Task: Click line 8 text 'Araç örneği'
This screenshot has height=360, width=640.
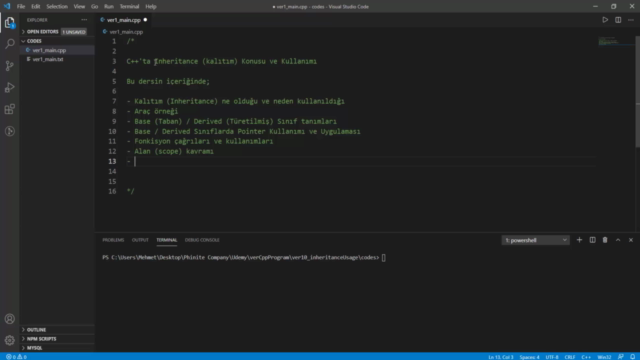Action: pyautogui.click(x=156, y=111)
